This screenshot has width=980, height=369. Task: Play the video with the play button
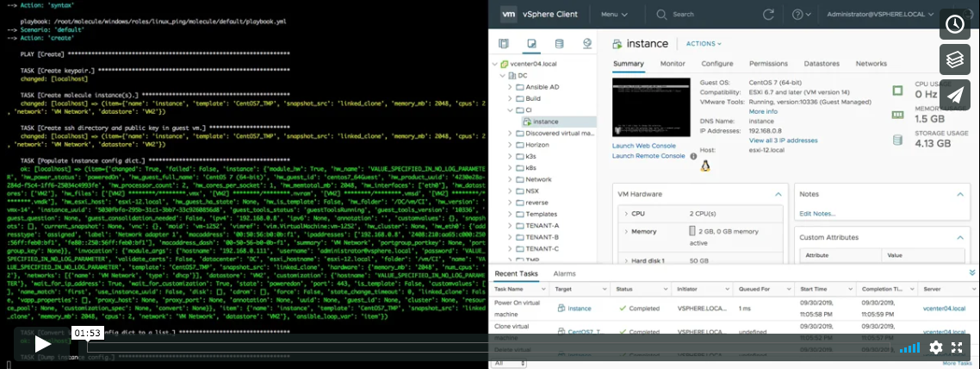click(42, 344)
